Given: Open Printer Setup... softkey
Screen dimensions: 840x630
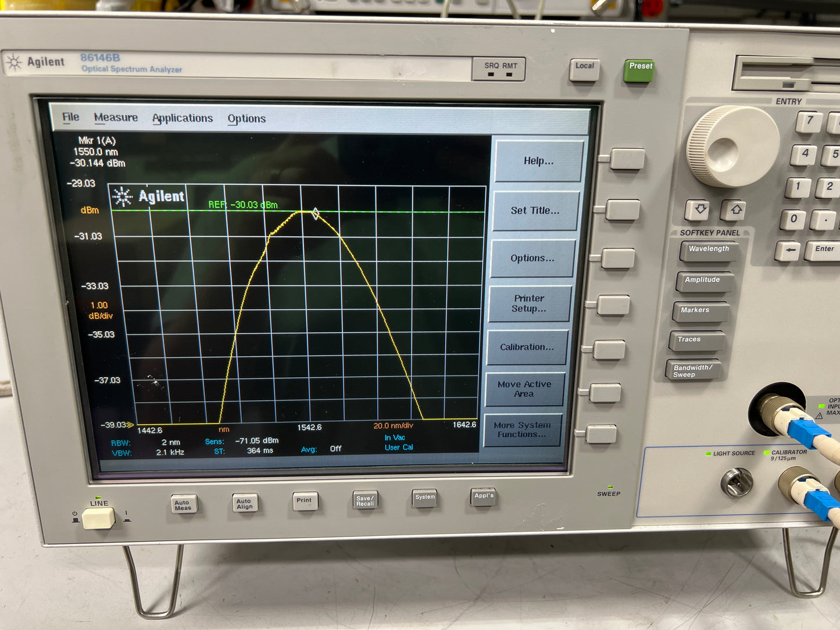Looking at the screenshot, I should pos(529,303).
